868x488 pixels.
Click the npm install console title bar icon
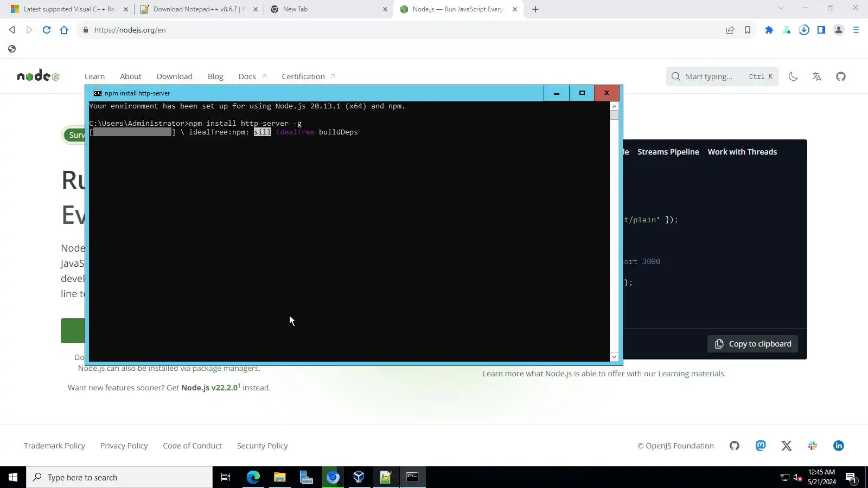pos(98,93)
